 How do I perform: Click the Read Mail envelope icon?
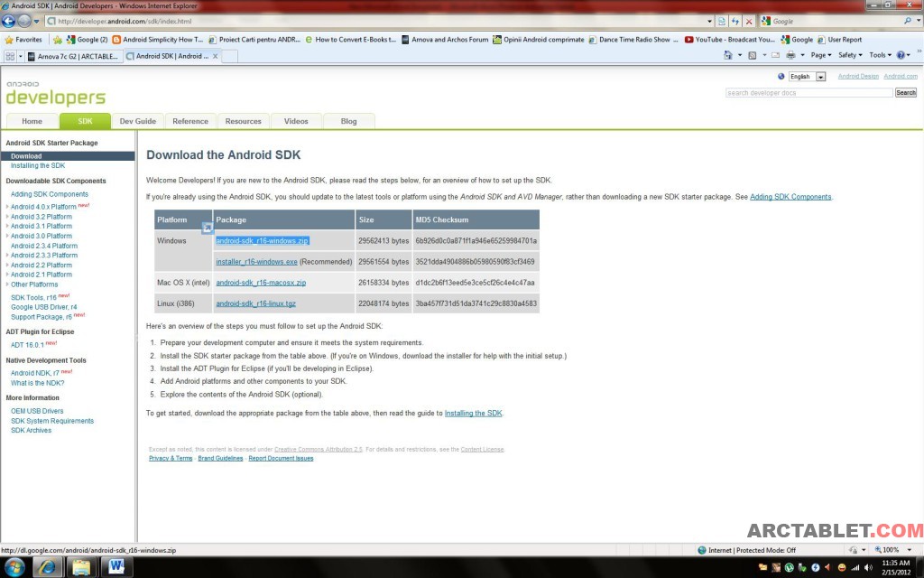pyautogui.click(x=775, y=55)
